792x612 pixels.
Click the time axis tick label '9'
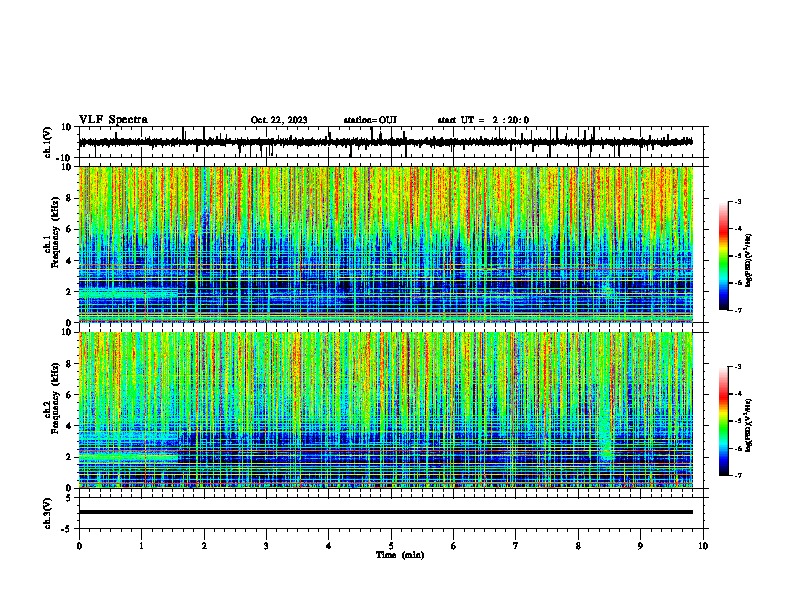pyautogui.click(x=640, y=546)
